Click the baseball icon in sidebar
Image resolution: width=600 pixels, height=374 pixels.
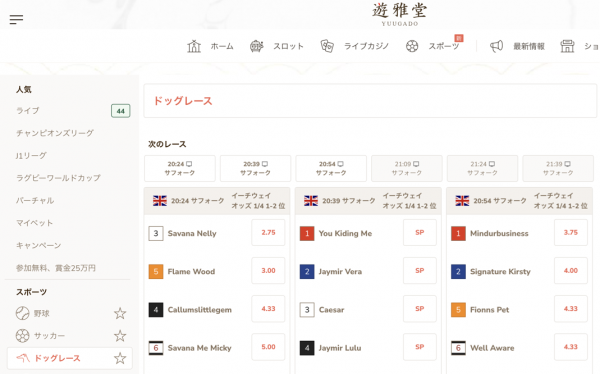pos(23,313)
